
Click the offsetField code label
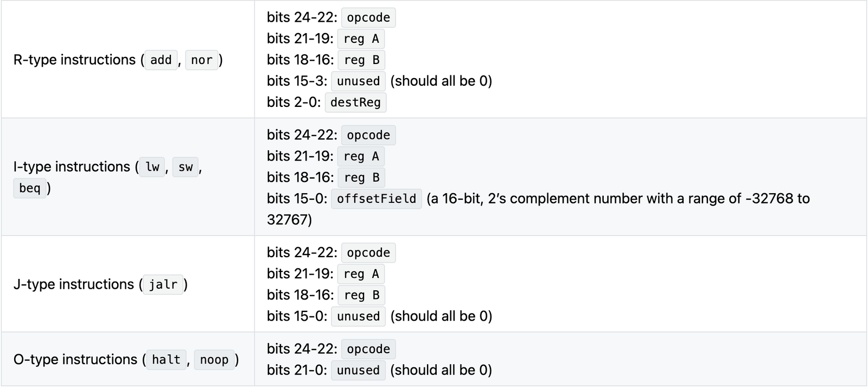(x=376, y=199)
